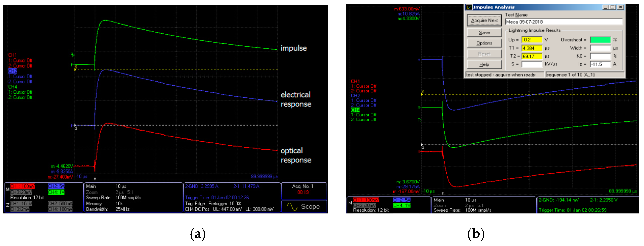Viewport: 644px width, 246px height.
Task: Open zoom CH4: 100mV setting in left scope
Action: coord(60,209)
